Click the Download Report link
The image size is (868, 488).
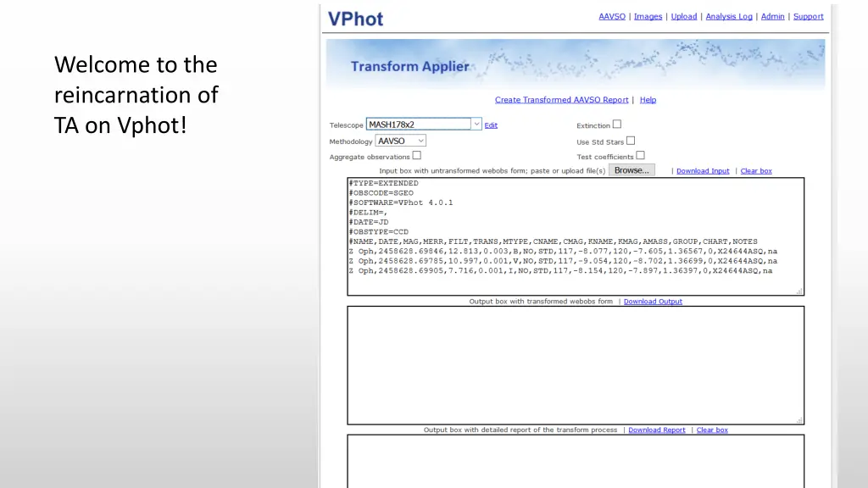coord(657,430)
